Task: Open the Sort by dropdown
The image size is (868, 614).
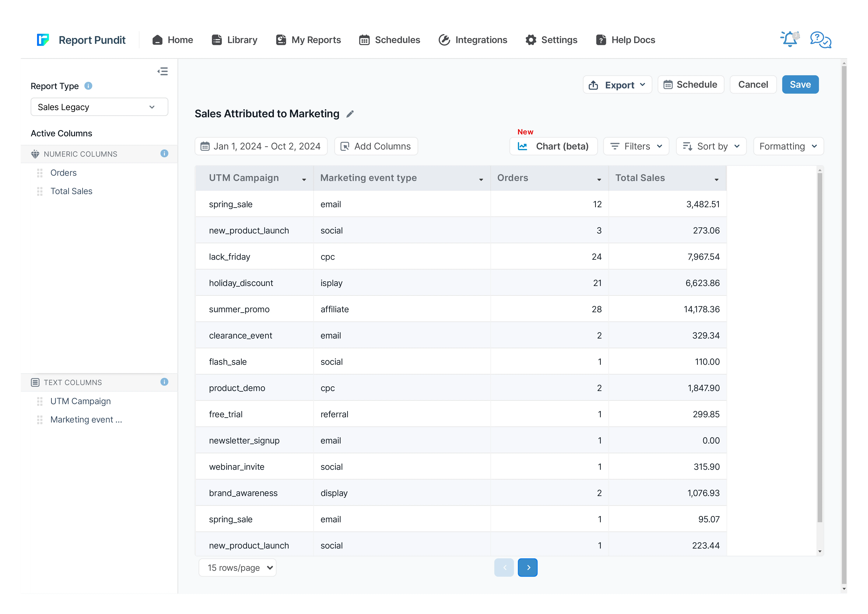Action: click(711, 146)
